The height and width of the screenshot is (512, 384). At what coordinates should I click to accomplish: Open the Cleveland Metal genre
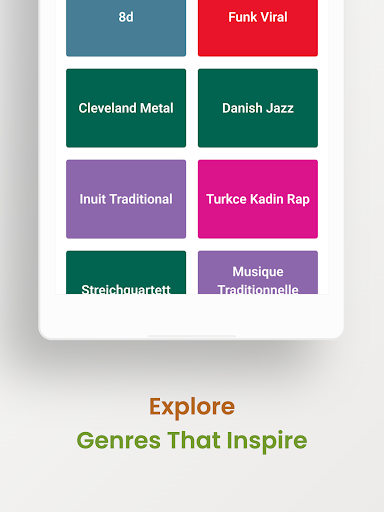pos(126,108)
